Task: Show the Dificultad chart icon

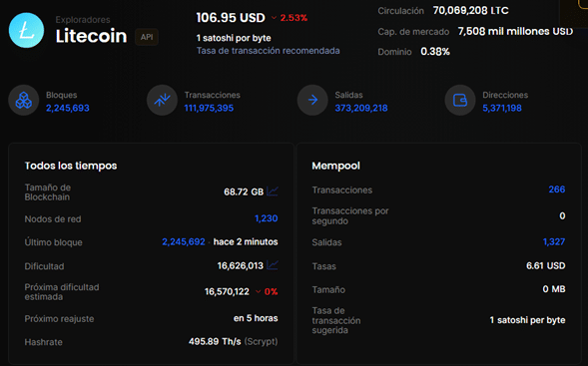Action: (x=273, y=265)
